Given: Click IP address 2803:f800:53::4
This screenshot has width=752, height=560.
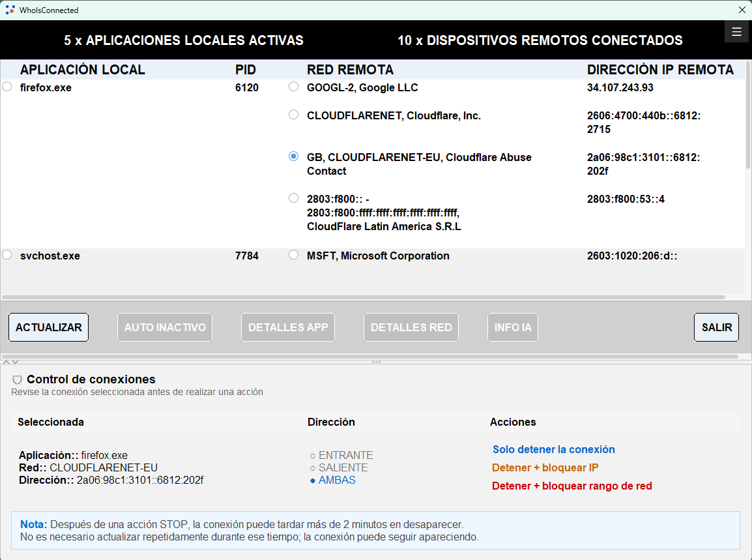Looking at the screenshot, I should click(626, 199).
